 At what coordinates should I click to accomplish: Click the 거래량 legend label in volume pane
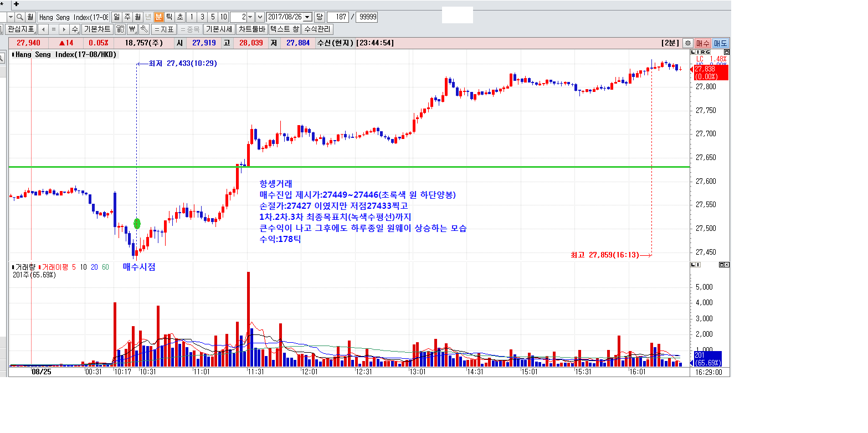click(x=24, y=267)
